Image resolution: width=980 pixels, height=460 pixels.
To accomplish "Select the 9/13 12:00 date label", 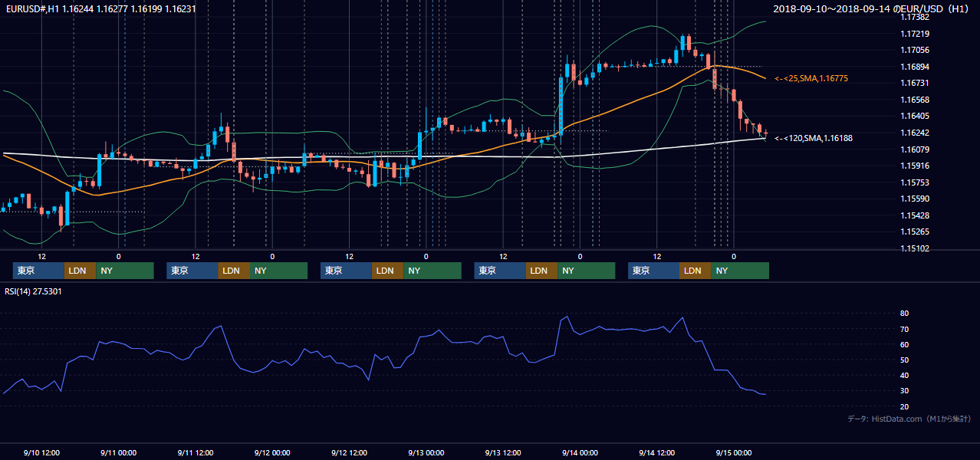I will point(503,452).
